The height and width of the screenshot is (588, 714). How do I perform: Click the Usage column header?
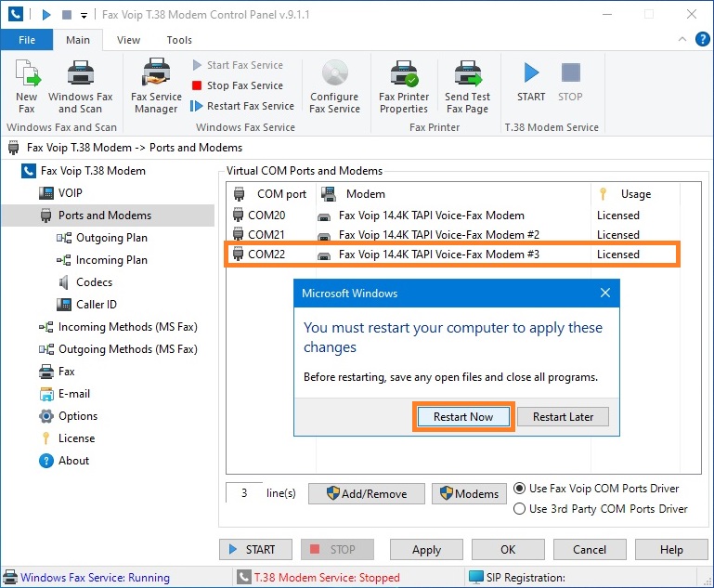635,194
